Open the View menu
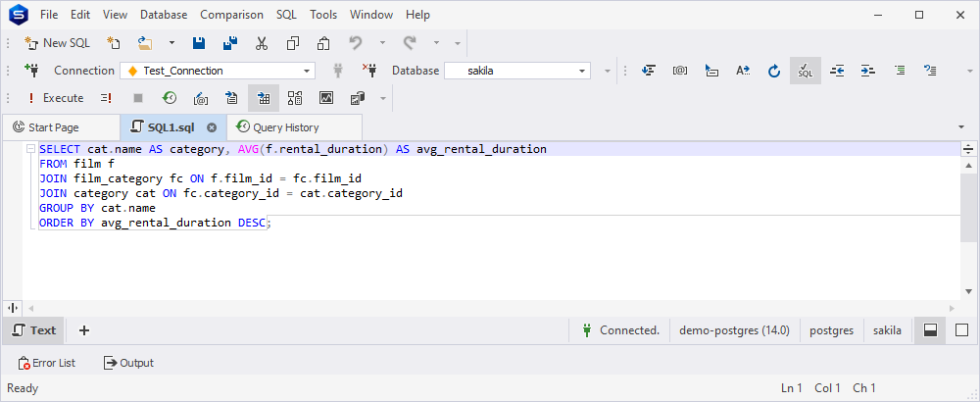The height and width of the screenshot is (402, 980). [x=115, y=15]
